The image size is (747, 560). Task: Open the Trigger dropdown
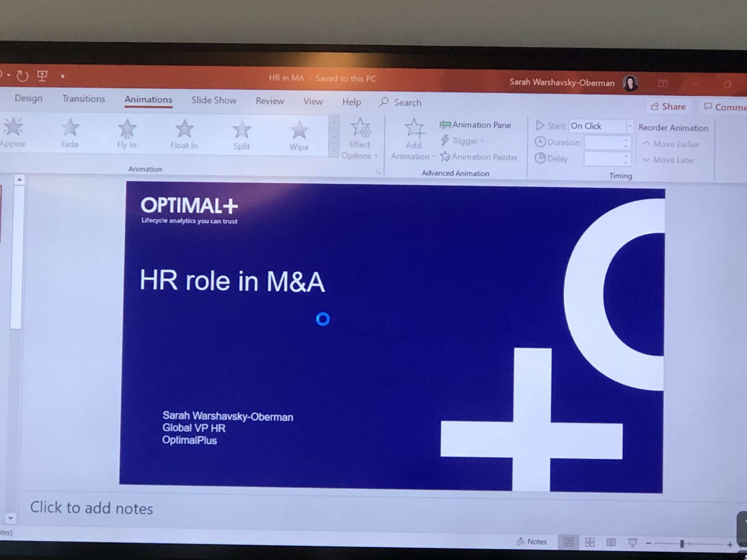pyautogui.click(x=462, y=141)
